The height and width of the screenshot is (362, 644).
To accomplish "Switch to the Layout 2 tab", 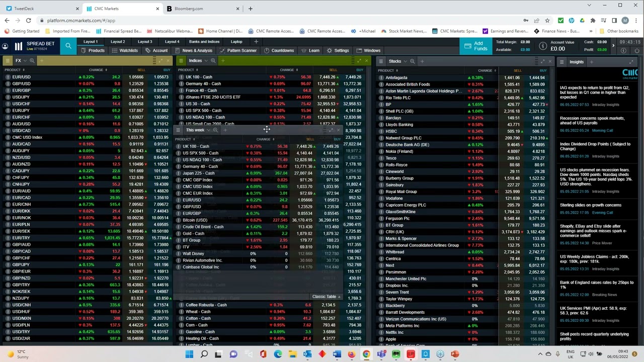I will tap(118, 42).
